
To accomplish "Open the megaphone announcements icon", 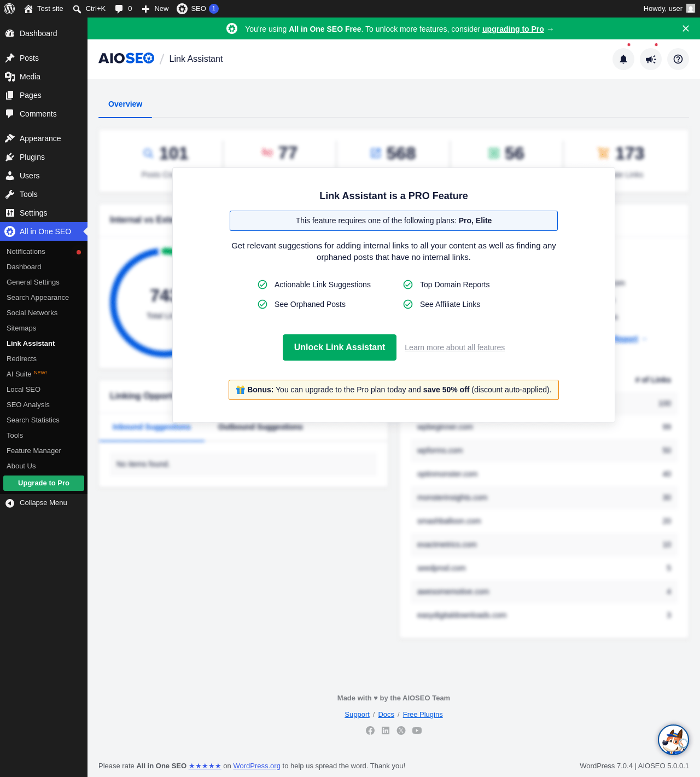I will (651, 59).
